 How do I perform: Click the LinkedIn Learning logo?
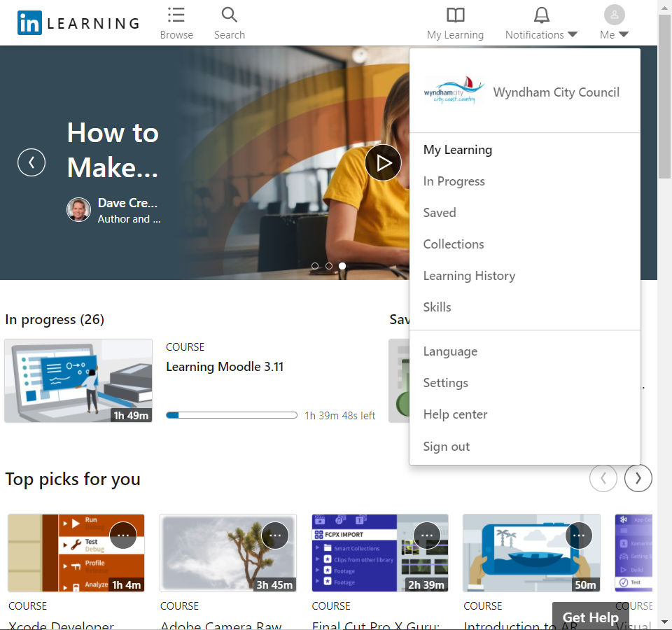tap(77, 22)
